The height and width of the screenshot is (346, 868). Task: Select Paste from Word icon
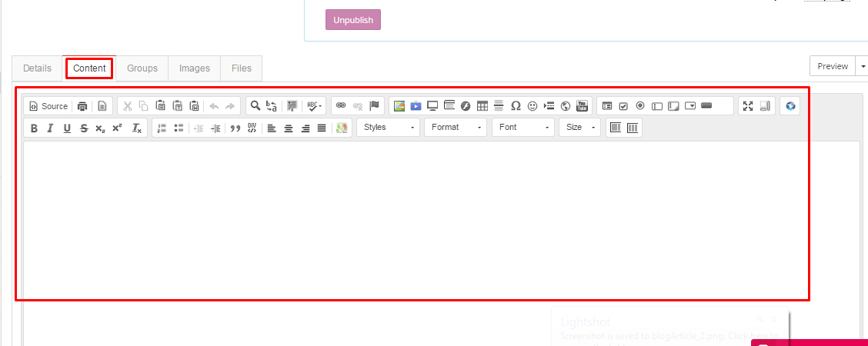coord(195,106)
